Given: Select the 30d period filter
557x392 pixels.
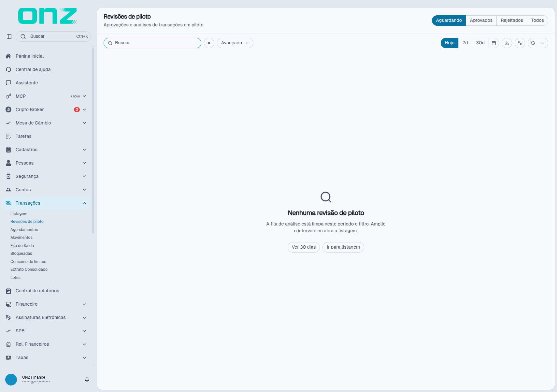Looking at the screenshot, I should [480, 43].
